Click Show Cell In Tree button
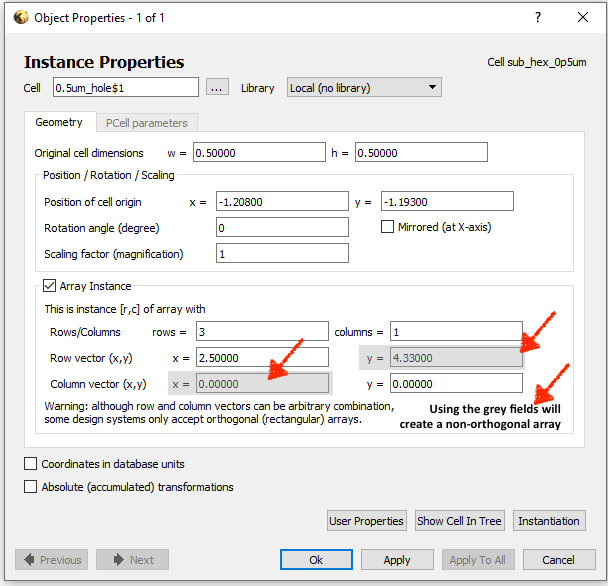The image size is (608, 586). 459,521
